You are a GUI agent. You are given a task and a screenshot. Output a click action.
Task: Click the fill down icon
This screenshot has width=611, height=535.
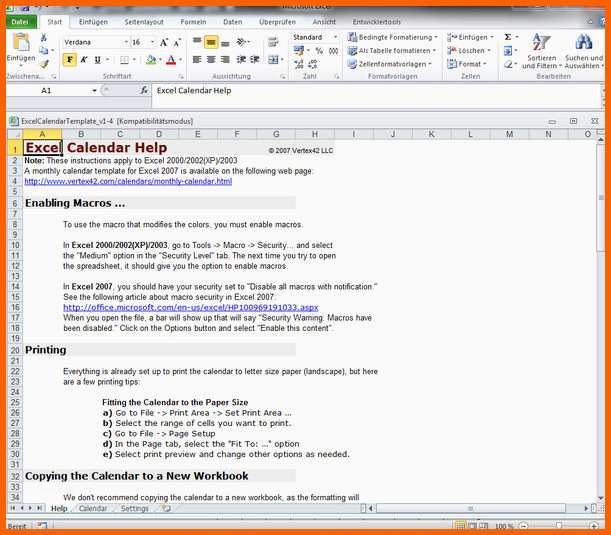point(508,51)
